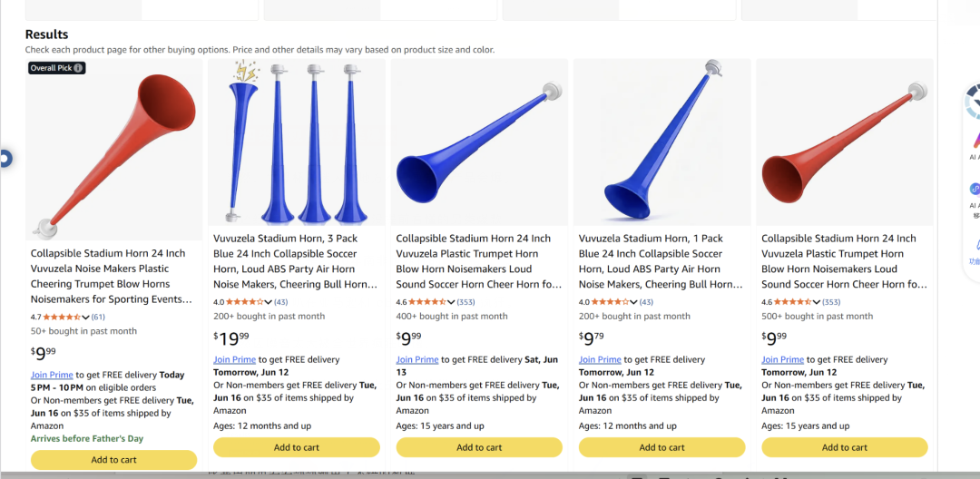Click the purple AI assistant sidebar icon

pyautogui.click(x=975, y=142)
